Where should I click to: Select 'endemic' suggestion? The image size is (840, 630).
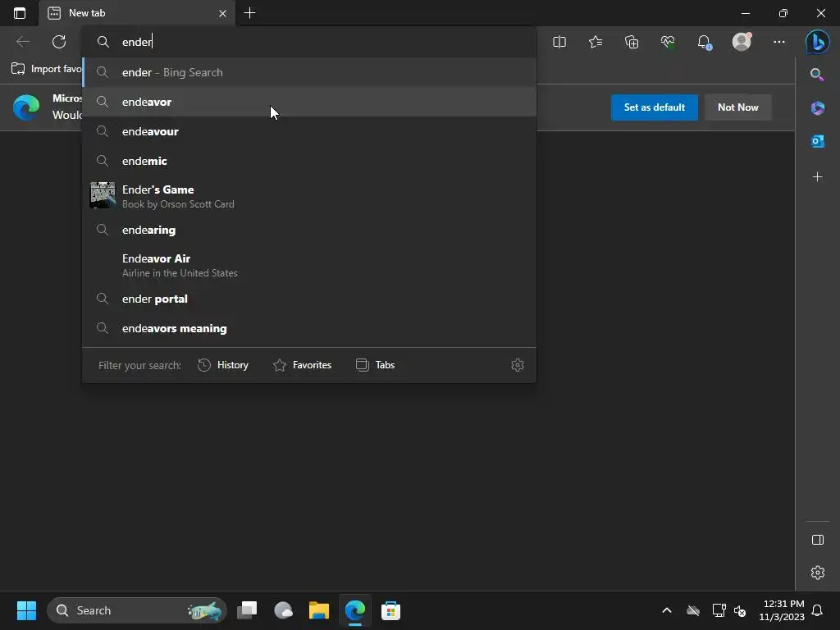pos(309,161)
